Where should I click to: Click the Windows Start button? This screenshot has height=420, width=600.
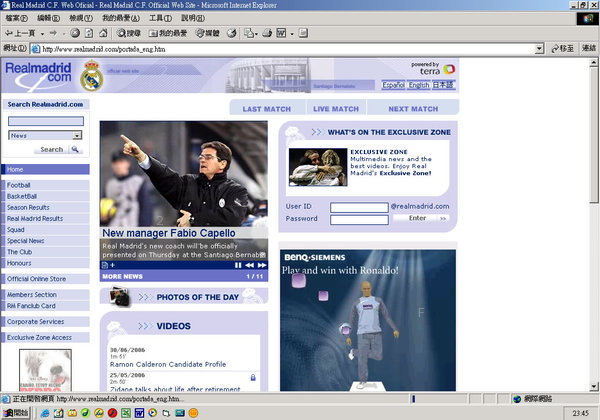(x=16, y=413)
